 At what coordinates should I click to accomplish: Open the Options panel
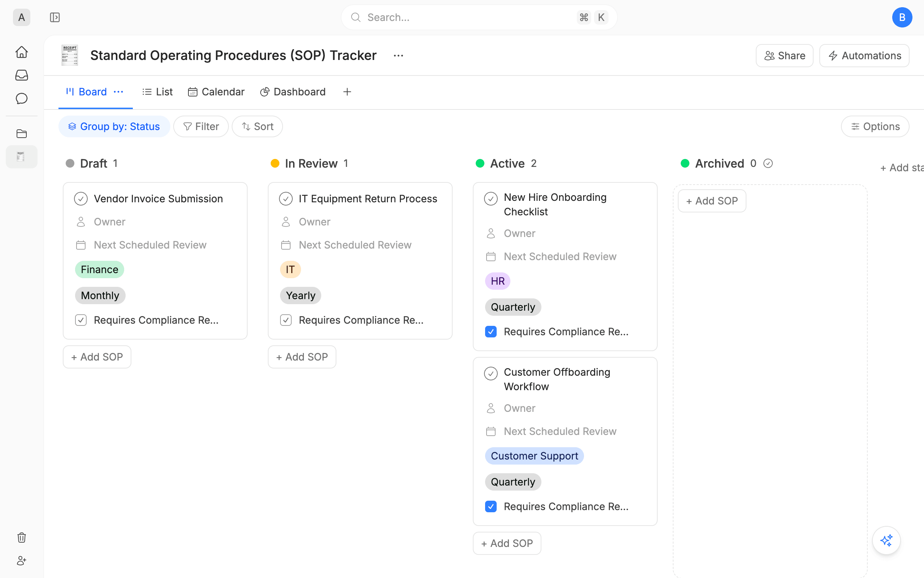(875, 126)
